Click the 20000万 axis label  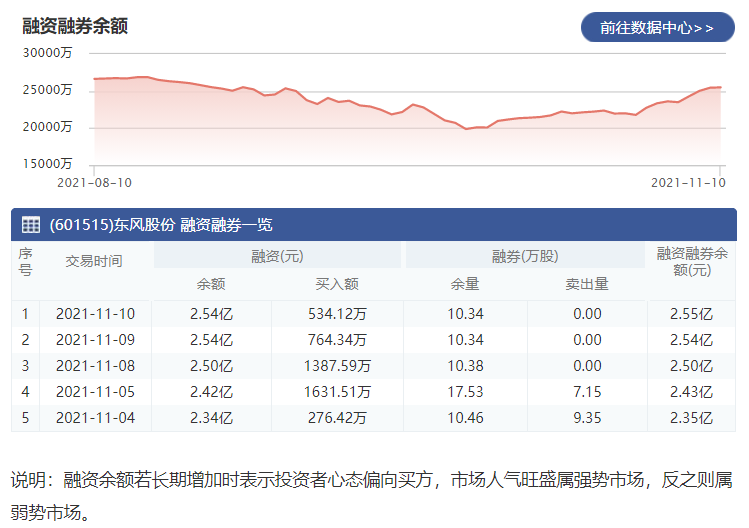[47, 127]
